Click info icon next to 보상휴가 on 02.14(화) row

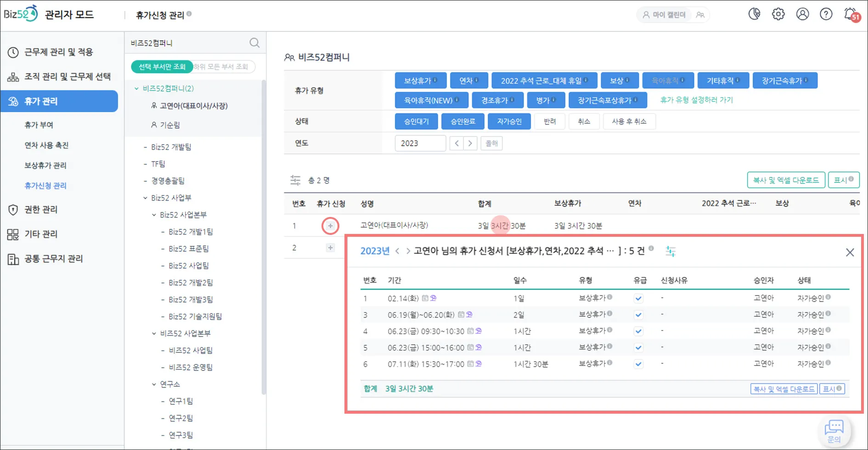[610, 297]
